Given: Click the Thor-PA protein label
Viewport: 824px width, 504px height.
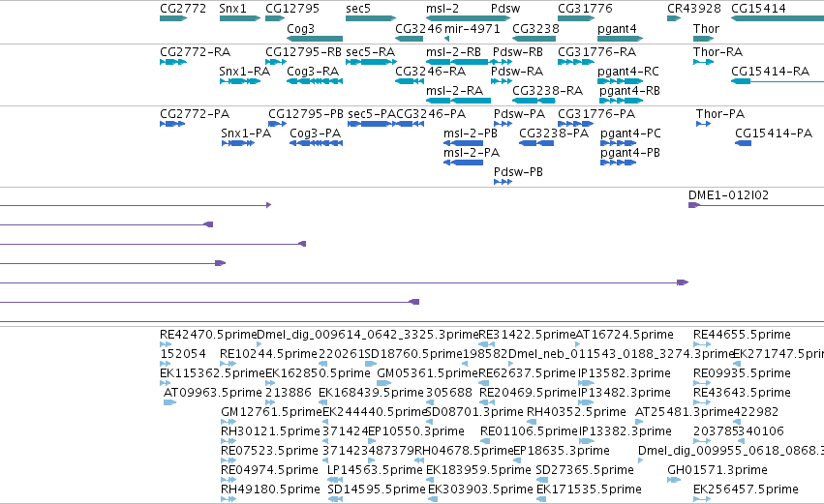Looking at the screenshot, I should click(x=720, y=114).
